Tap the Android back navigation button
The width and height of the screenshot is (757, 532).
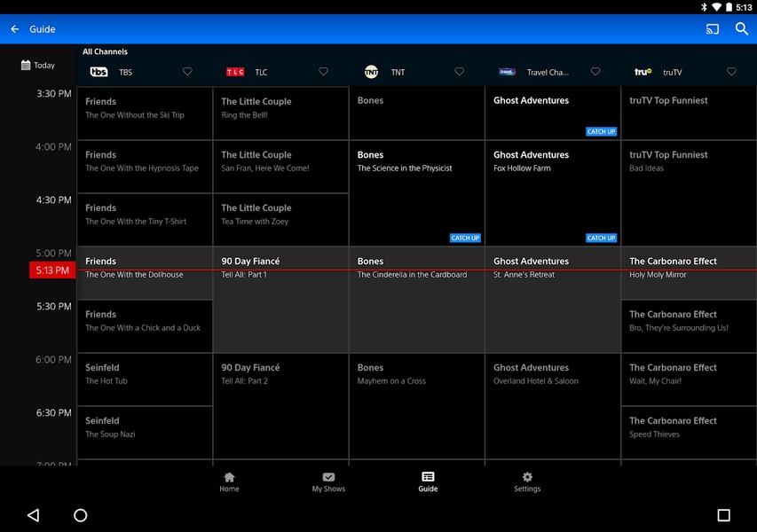pos(33,515)
